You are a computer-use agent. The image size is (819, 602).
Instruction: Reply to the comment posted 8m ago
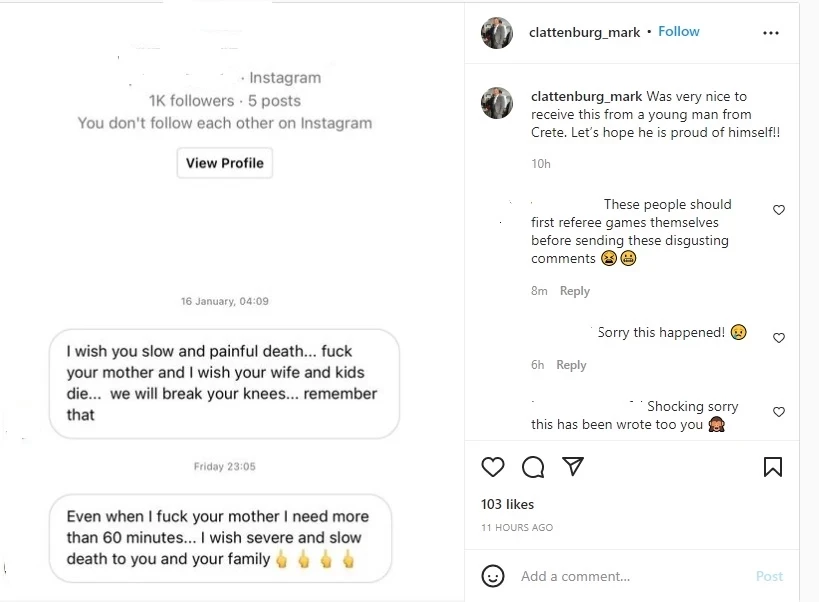click(x=575, y=291)
